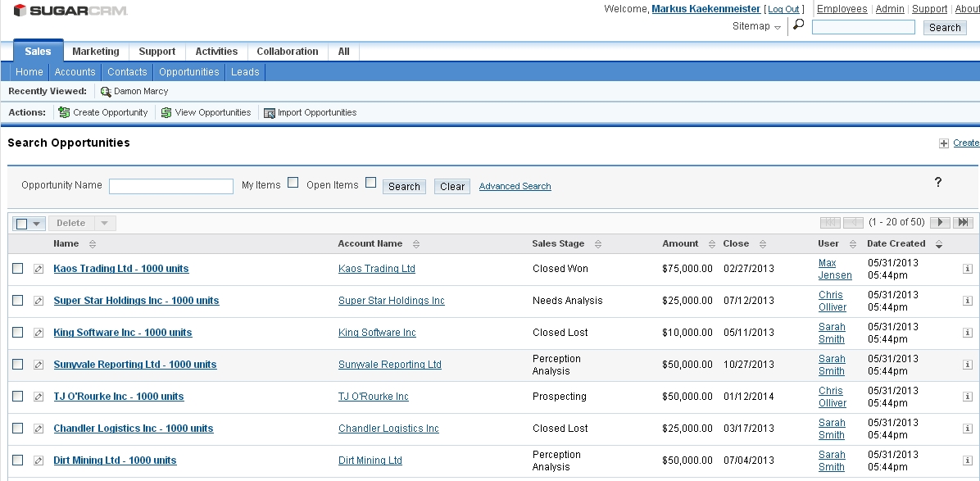Image resolution: width=980 pixels, height=481 pixels.
Task: Check the Open Items checkbox
Action: (x=370, y=183)
